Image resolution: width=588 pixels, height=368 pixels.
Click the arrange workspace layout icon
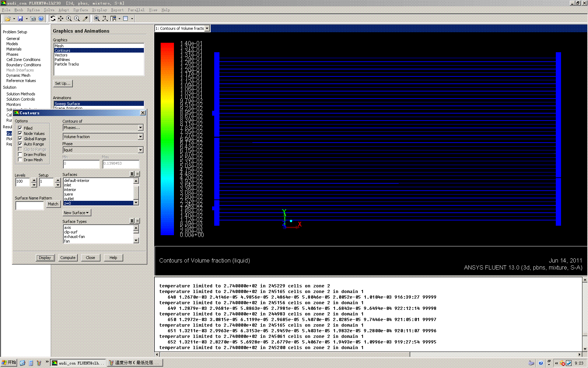point(113,19)
